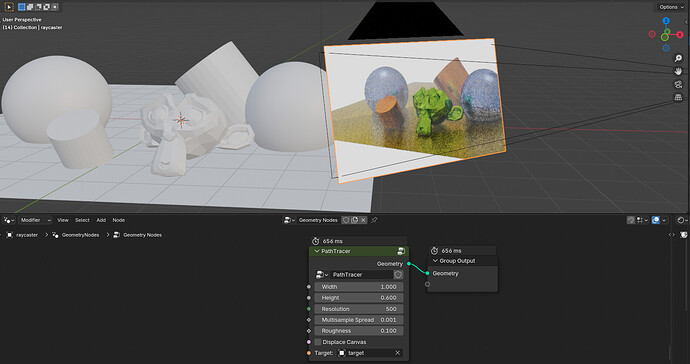Activate the Move view hand icon

(x=678, y=71)
